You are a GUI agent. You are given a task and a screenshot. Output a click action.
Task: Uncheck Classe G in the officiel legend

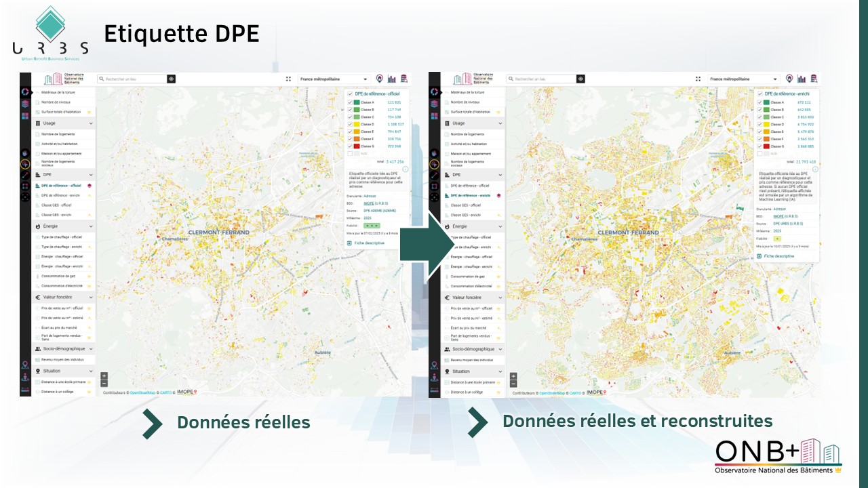coord(350,146)
